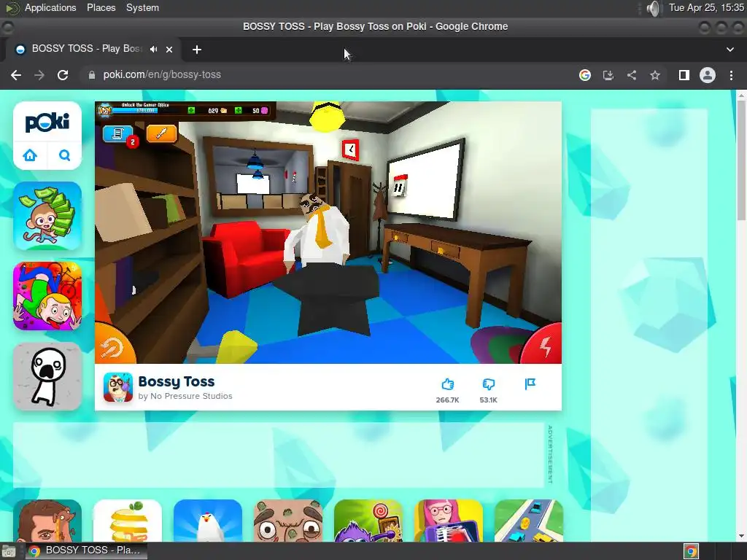This screenshot has width=747, height=560.
Task: Click the Bossy Toss game icon
Action: [x=118, y=387]
